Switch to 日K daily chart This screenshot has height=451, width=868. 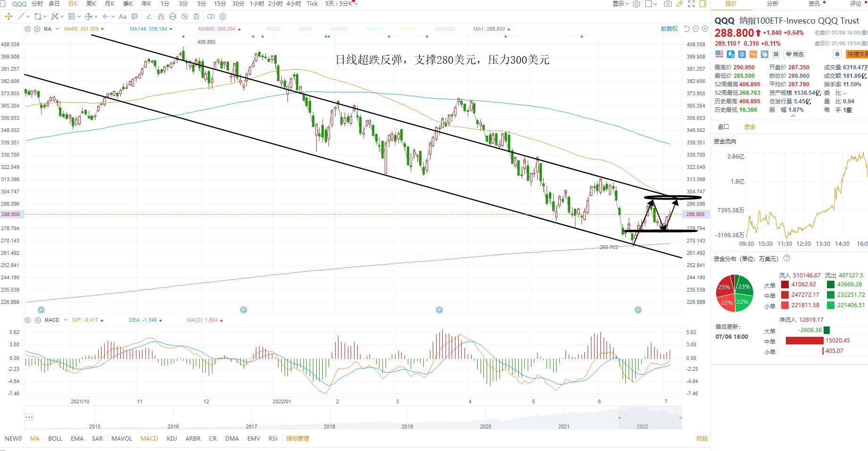pyautogui.click(x=73, y=4)
